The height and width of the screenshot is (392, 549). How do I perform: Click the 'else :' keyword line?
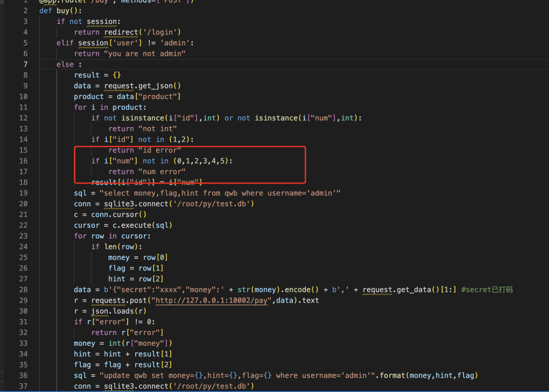click(x=69, y=65)
